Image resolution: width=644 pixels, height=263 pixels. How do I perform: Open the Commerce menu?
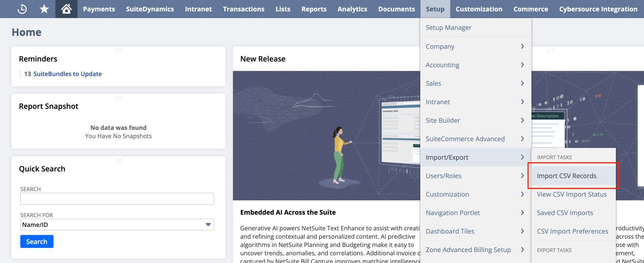pyautogui.click(x=531, y=9)
